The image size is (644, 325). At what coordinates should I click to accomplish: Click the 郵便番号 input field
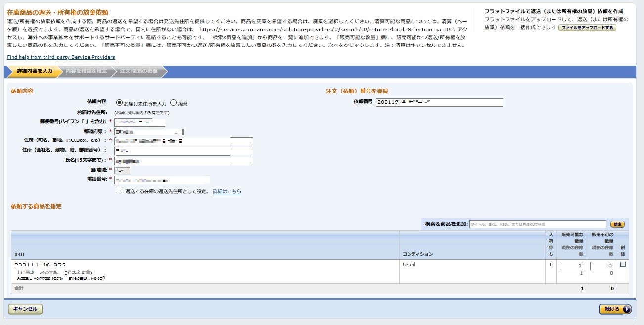139,122
